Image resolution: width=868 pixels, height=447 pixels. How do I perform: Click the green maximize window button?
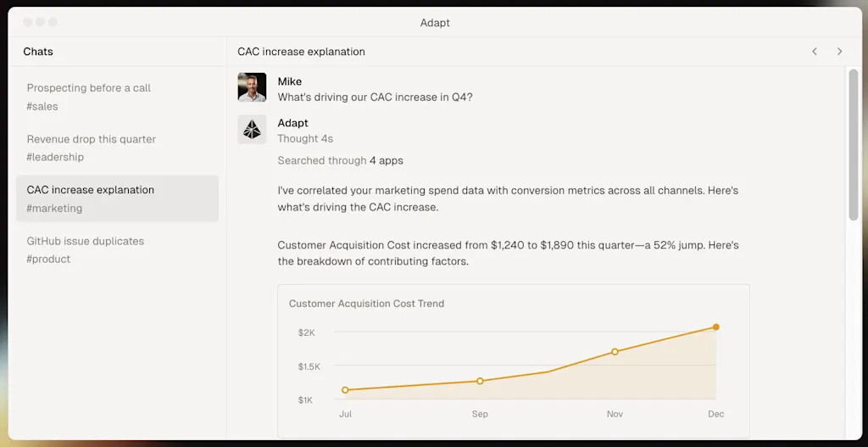tap(53, 22)
